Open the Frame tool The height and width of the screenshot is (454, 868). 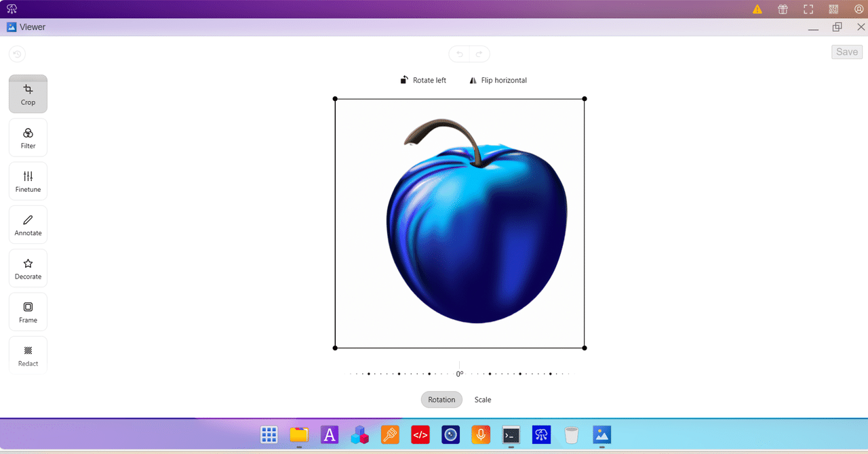(27, 311)
